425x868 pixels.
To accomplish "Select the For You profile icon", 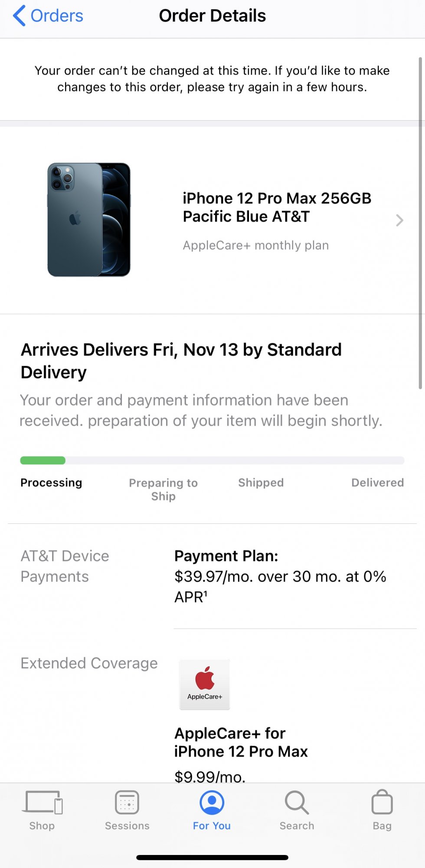I will point(212,802).
